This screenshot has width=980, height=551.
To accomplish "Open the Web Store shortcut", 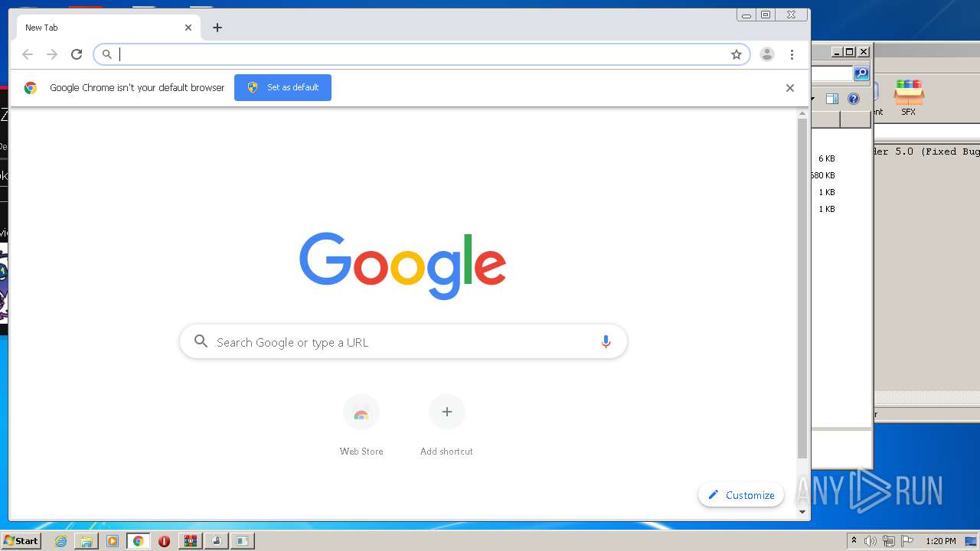I will point(361,426).
